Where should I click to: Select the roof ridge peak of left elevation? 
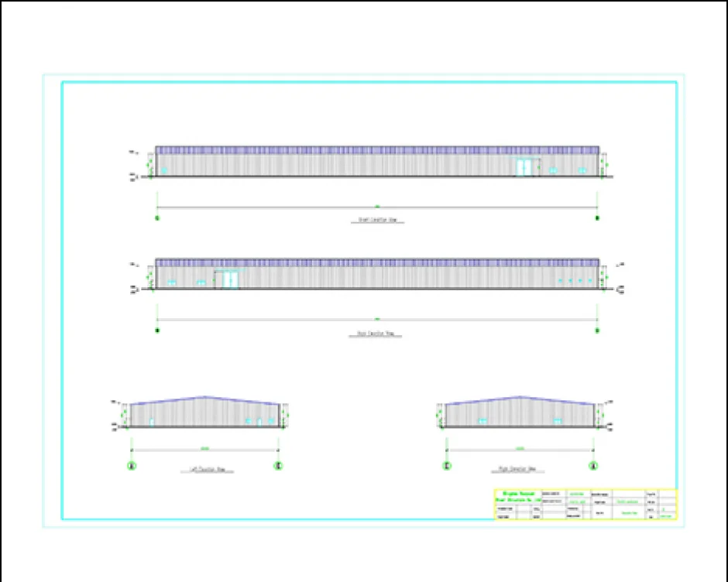(x=205, y=397)
